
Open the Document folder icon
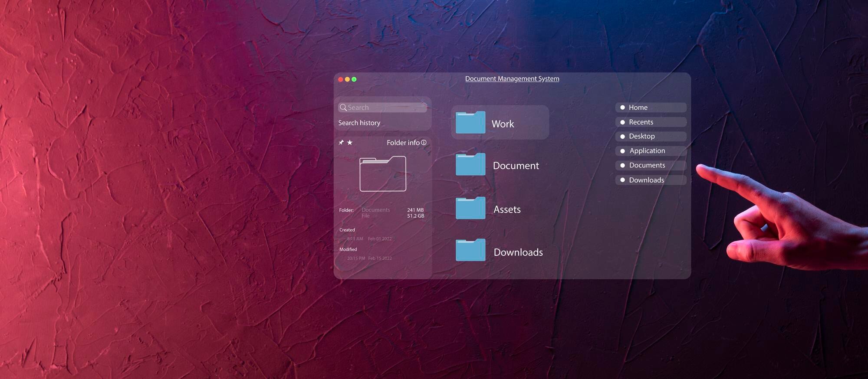pyautogui.click(x=470, y=164)
